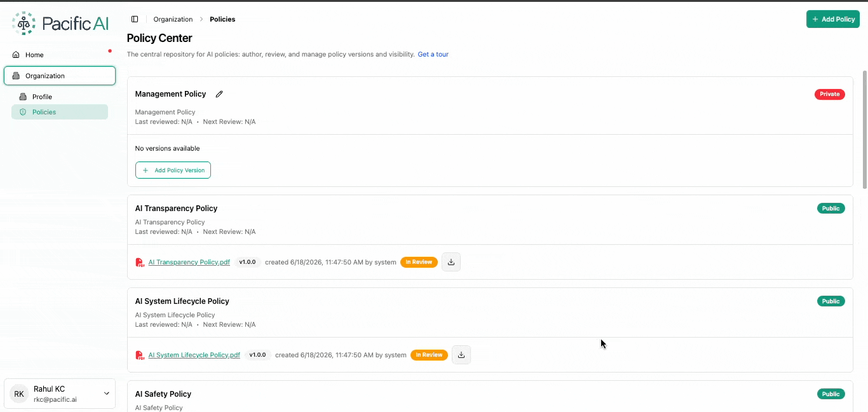Screen dimensions: 868x412
Task: Open AI Transparency Policy.pdf link
Action: click(x=189, y=262)
